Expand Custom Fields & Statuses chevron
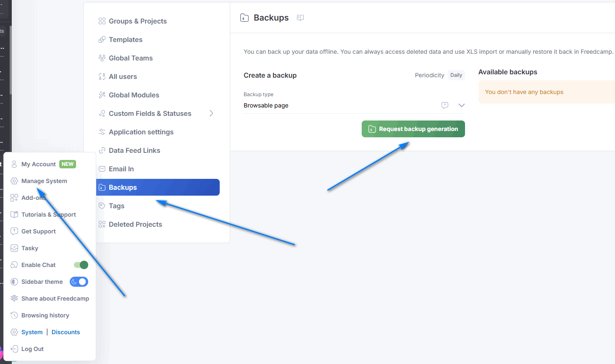This screenshot has width=615, height=364. point(211,113)
